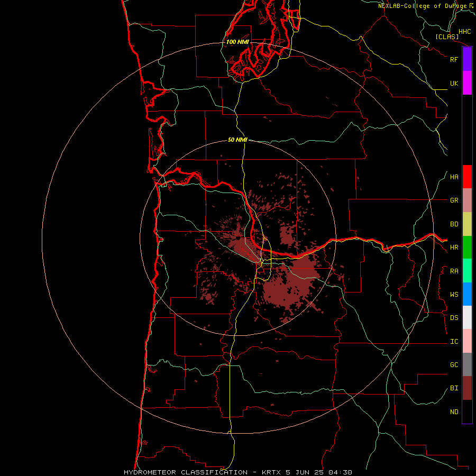The height and width of the screenshot is (476, 476).
Task: Click the blue WS legend color swatch
Action: (467, 294)
